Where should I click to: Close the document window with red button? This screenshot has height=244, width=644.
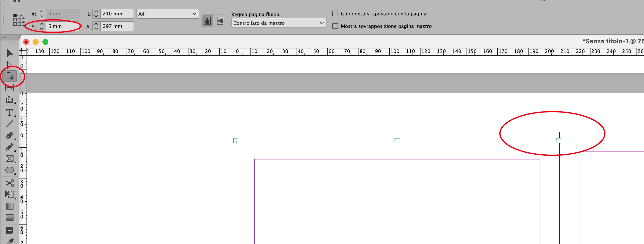click(x=26, y=42)
